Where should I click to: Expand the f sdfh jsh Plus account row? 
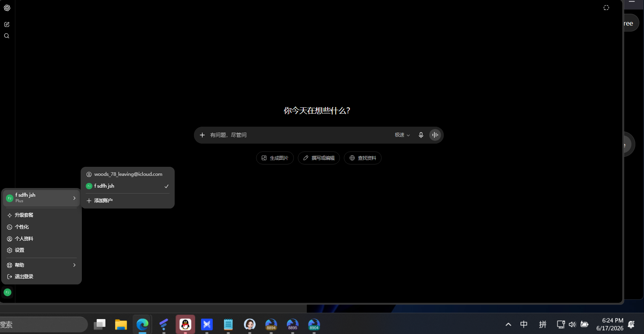pos(41,198)
